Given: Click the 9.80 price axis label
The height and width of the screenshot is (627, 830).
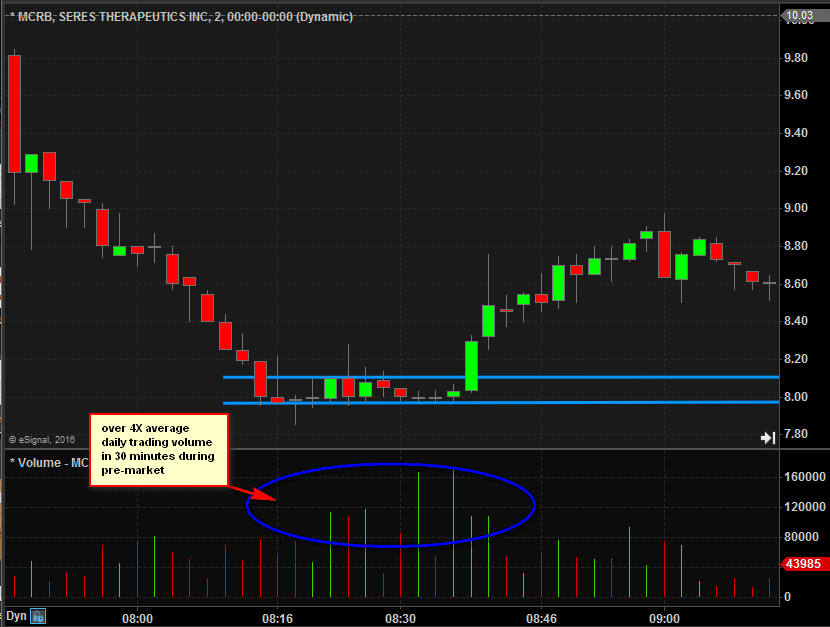Looking at the screenshot, I should (796, 58).
